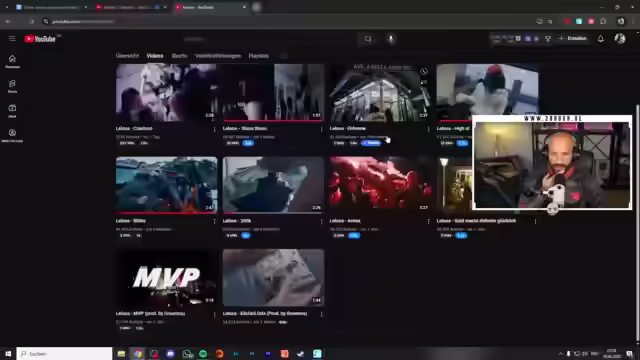Open the account avatar menu
Screen dimensions: 640x360
[x=620, y=38]
